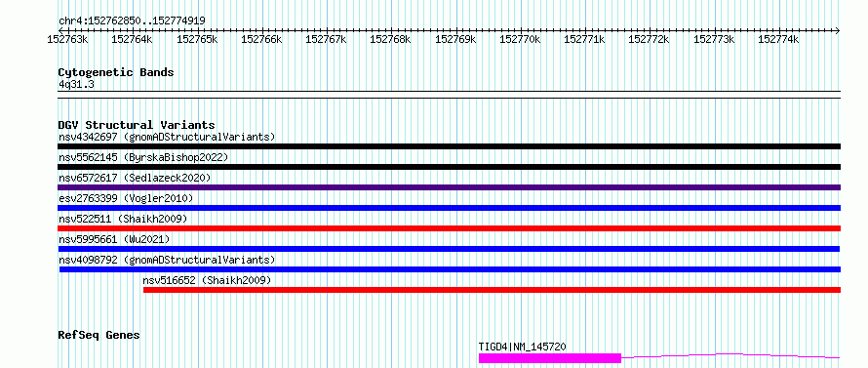Screen dimensions: 868x368
Task: Click the nsv4342697 gnomADStructuralVariants label
Action: click(x=167, y=137)
